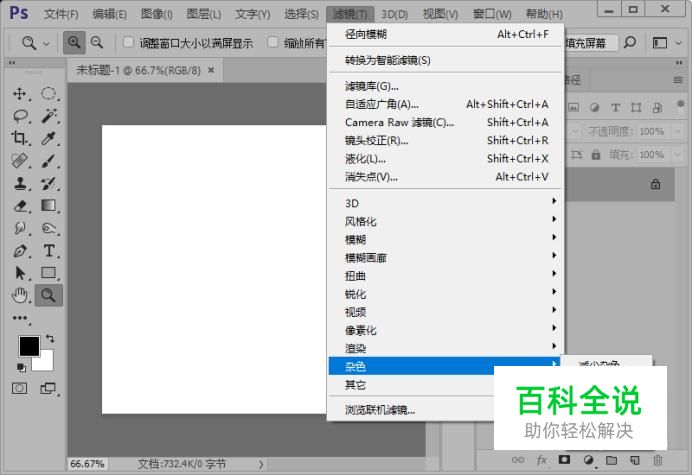Viewport: 692px width, 475px height.
Task: Expand the 3D filter submenu
Action: coord(445,203)
